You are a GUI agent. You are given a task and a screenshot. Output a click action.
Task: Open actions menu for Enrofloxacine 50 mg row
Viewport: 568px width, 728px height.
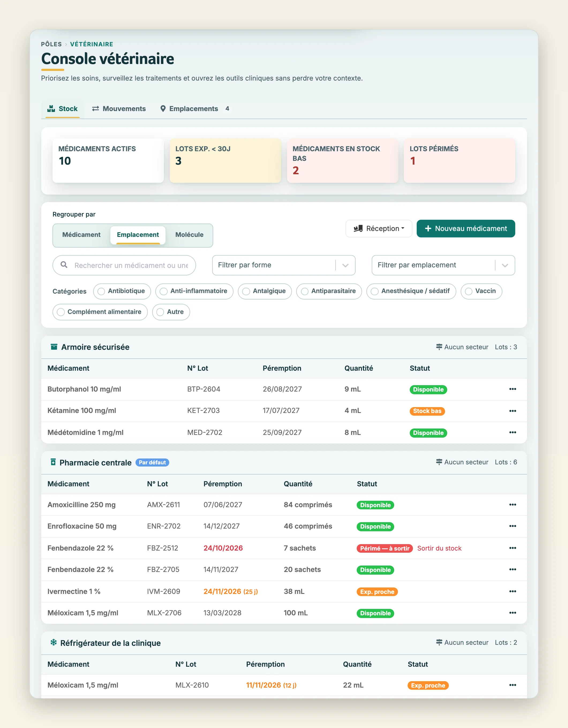(x=512, y=526)
